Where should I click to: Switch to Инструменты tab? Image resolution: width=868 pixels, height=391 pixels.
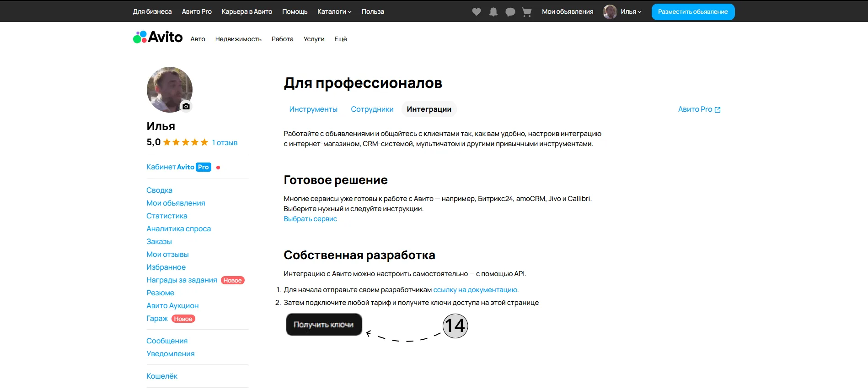(x=313, y=109)
